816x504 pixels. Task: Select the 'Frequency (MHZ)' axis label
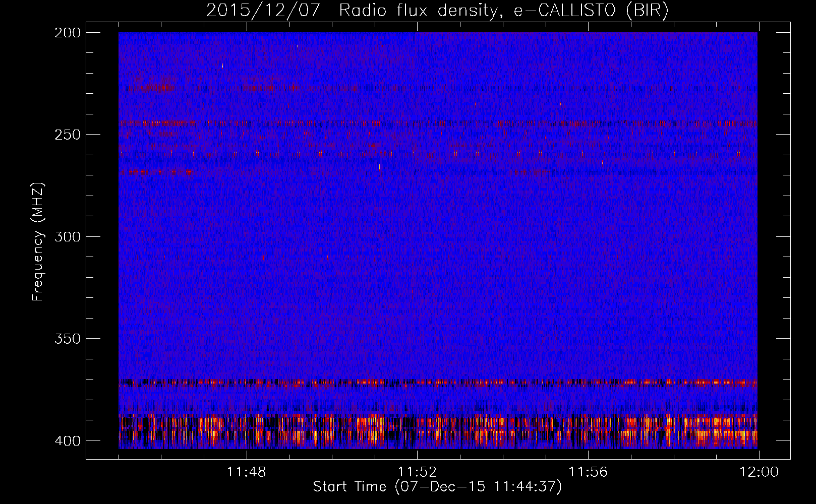[x=38, y=241]
